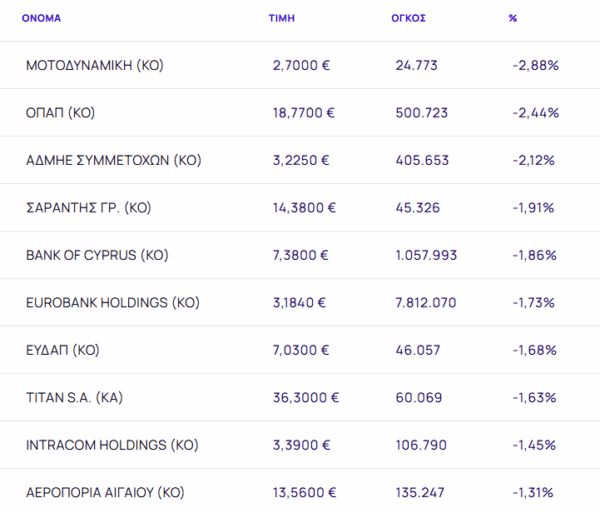The image size is (600, 513).
Task: Open the ΜΟΤΟΔΥΝΑΜΙΚΗ (ΚΟ) stock
Action: click(x=95, y=65)
